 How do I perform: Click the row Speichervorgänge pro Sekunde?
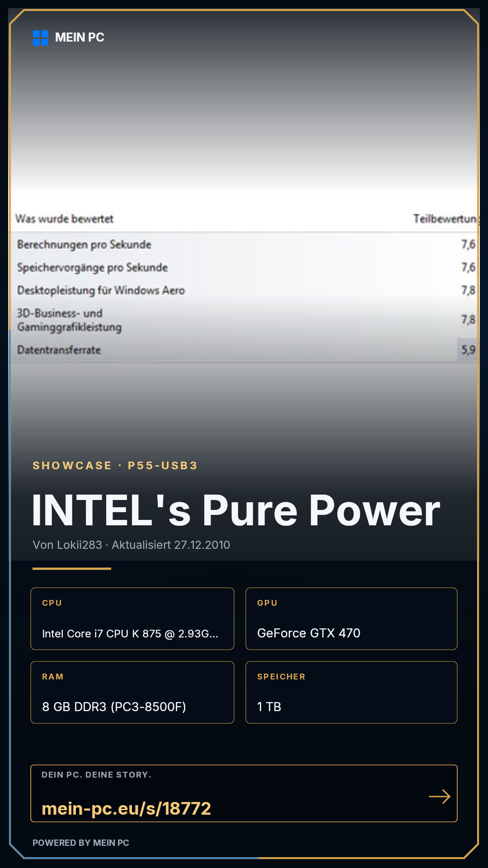pyautogui.click(x=244, y=267)
